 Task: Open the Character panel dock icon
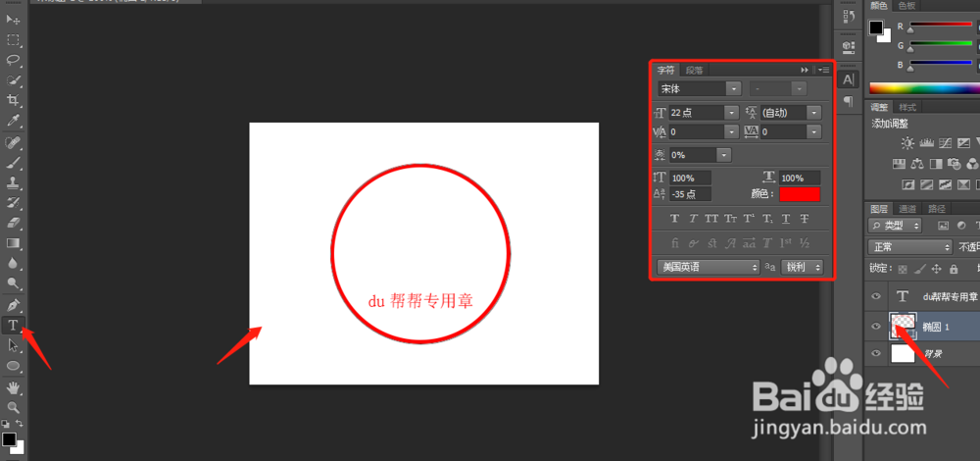(x=848, y=79)
